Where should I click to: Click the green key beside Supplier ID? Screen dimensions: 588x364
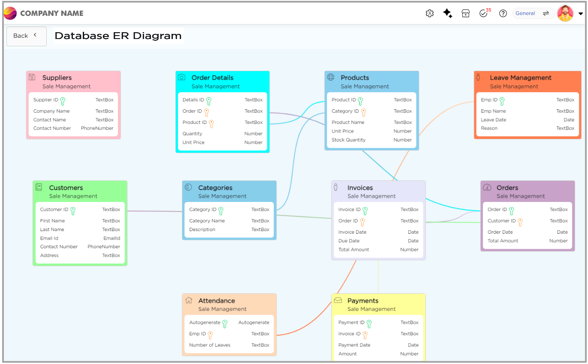[63, 101]
